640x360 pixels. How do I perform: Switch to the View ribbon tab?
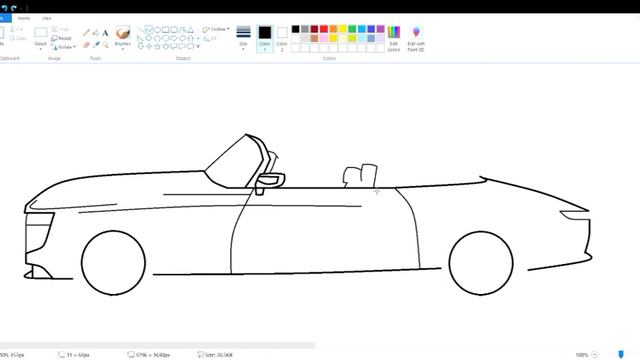[47, 18]
